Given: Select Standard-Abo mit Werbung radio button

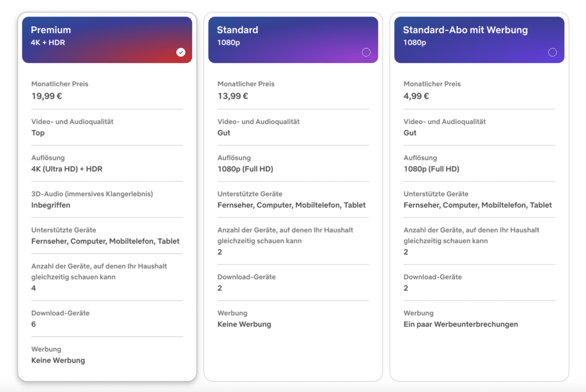Looking at the screenshot, I should (552, 52).
